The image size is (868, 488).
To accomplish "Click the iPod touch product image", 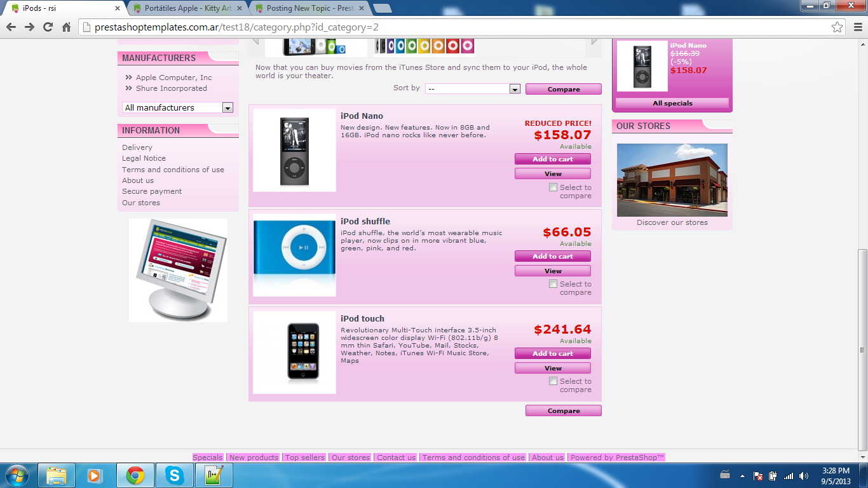I will point(294,352).
